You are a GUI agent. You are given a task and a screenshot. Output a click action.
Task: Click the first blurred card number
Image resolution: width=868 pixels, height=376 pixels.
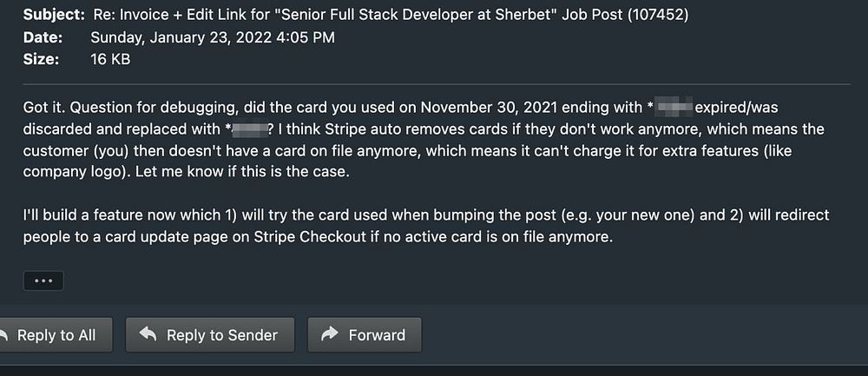coord(674,109)
